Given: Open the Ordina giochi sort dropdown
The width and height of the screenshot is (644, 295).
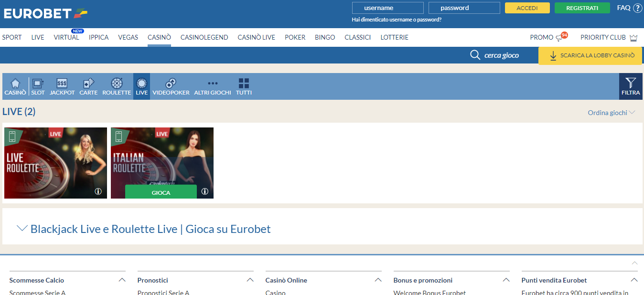Looking at the screenshot, I should (x=612, y=113).
